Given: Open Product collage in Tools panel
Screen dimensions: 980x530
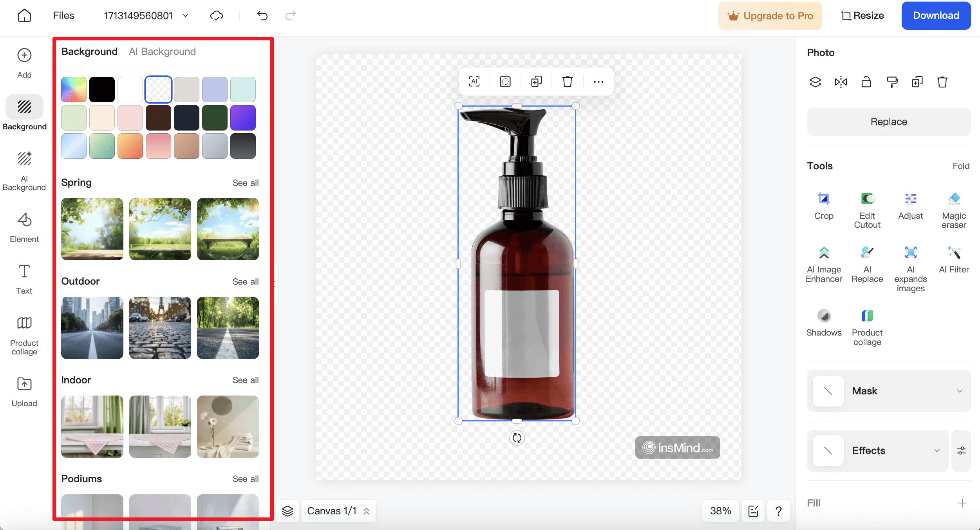Looking at the screenshot, I should click(x=867, y=327).
